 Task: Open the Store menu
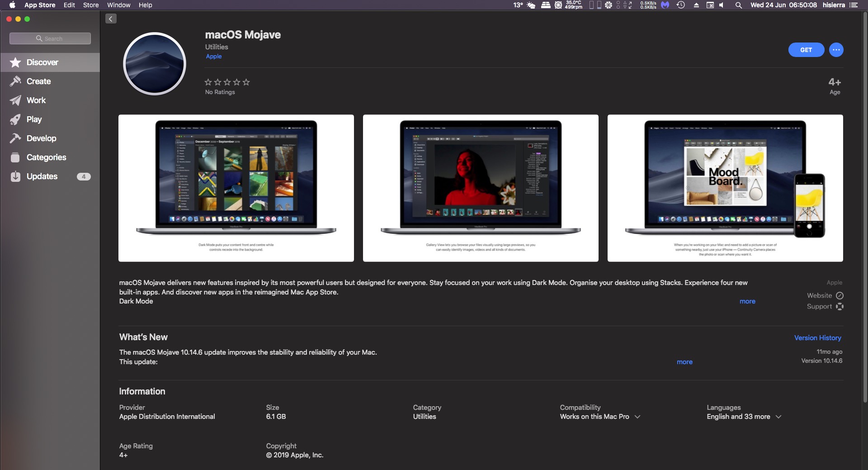pos(91,5)
